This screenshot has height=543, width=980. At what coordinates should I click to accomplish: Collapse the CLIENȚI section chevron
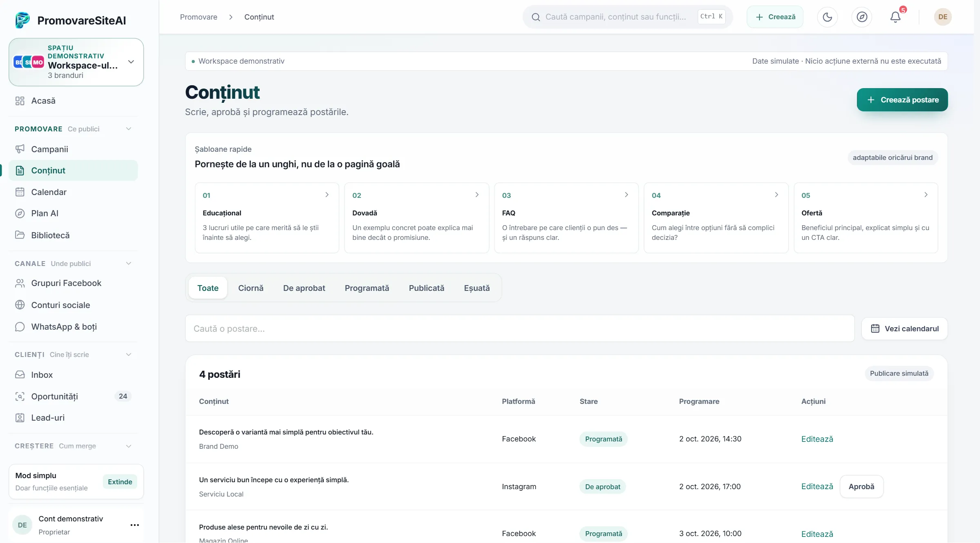[x=129, y=355]
